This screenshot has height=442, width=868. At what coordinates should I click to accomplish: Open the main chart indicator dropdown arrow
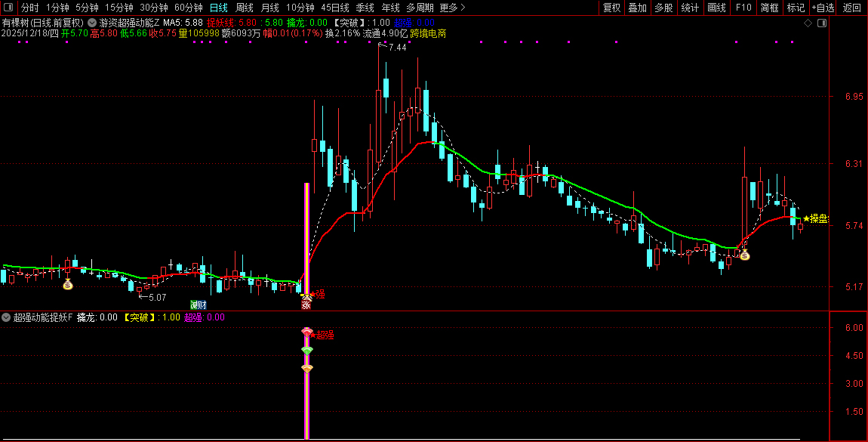(92, 23)
